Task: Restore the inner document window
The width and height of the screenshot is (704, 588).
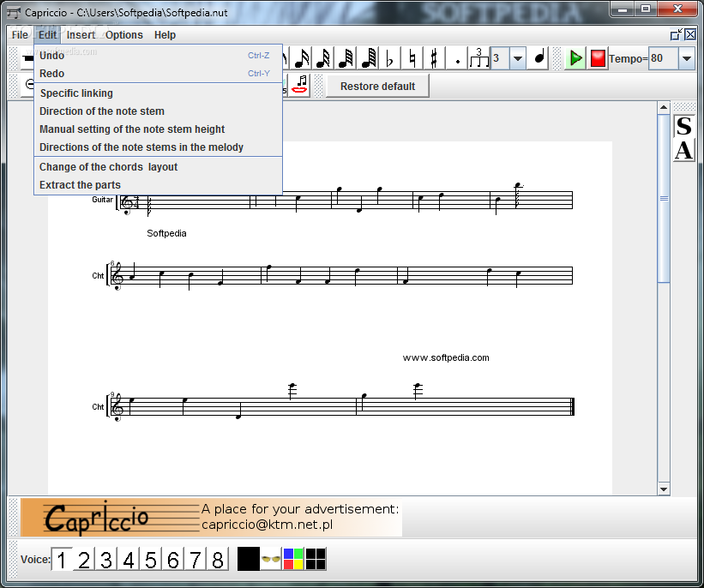Action: 676,34
